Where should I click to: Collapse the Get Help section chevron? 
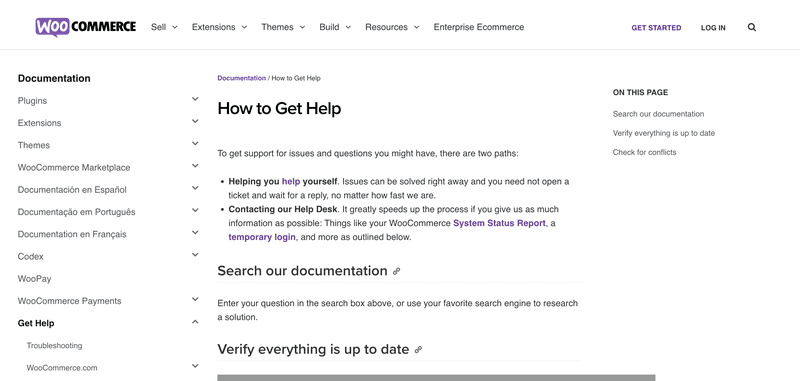[195, 321]
